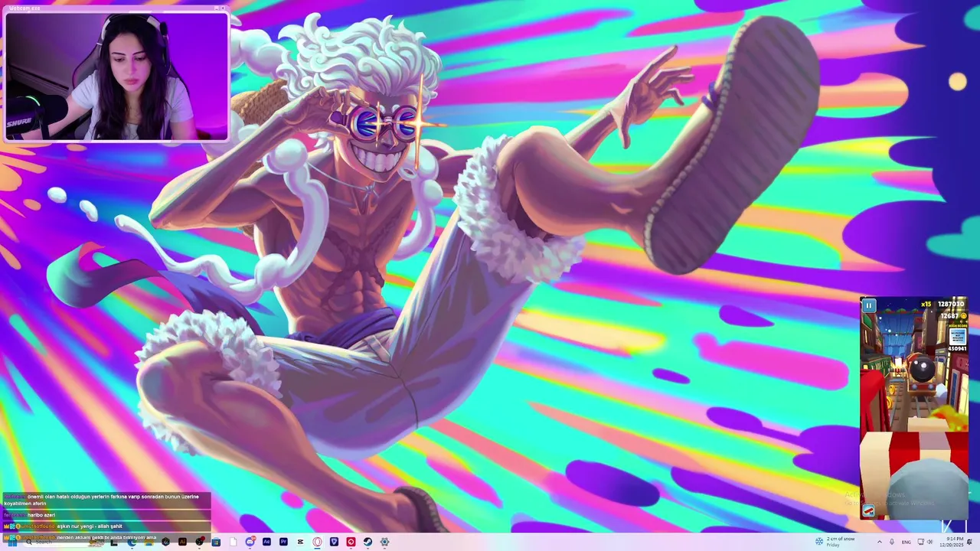Open CapCut from the taskbar
The image size is (980, 551).
pos(300,542)
